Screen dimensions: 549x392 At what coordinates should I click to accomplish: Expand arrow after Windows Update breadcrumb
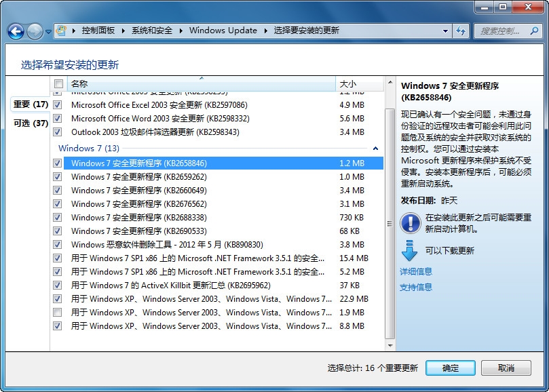click(265, 31)
